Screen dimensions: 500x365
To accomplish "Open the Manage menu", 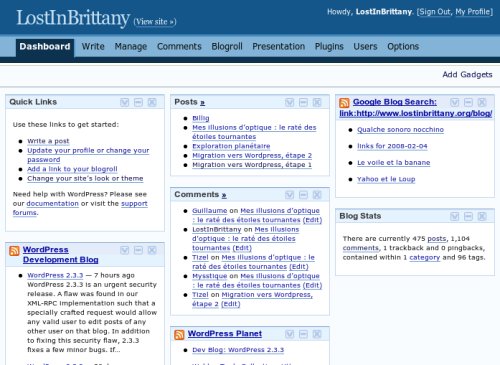I will [x=131, y=47].
